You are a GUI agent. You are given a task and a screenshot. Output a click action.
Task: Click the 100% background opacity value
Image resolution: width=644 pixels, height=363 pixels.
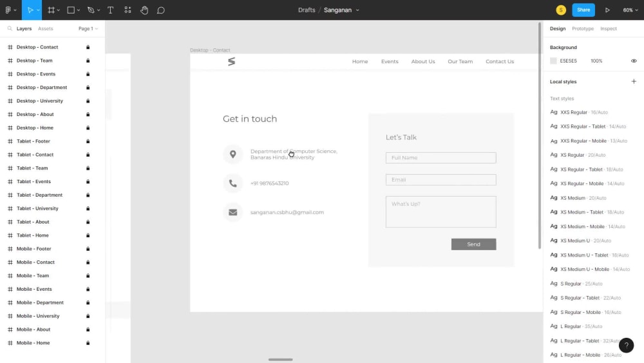coord(596,61)
